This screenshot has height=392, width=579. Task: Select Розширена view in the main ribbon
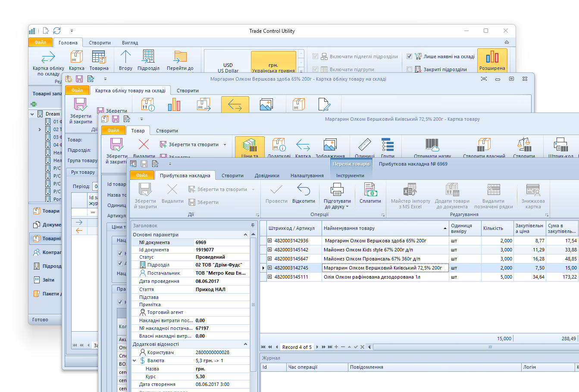[x=492, y=60]
